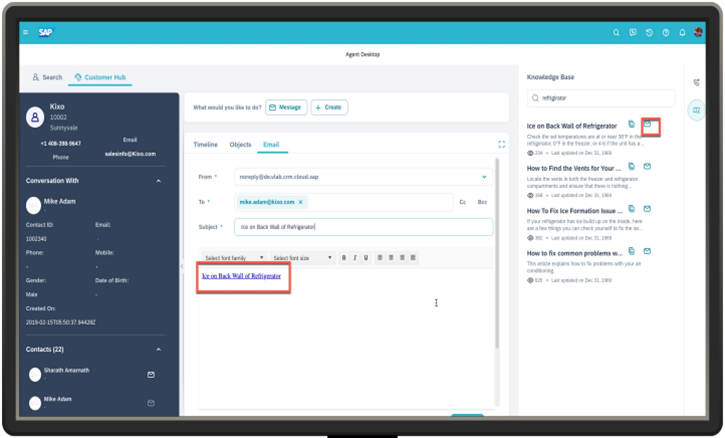Open 'Ice on Back Wall of Refrigerator' Knowledge Base title
Image resolution: width=725 pixels, height=438 pixels.
coord(572,126)
